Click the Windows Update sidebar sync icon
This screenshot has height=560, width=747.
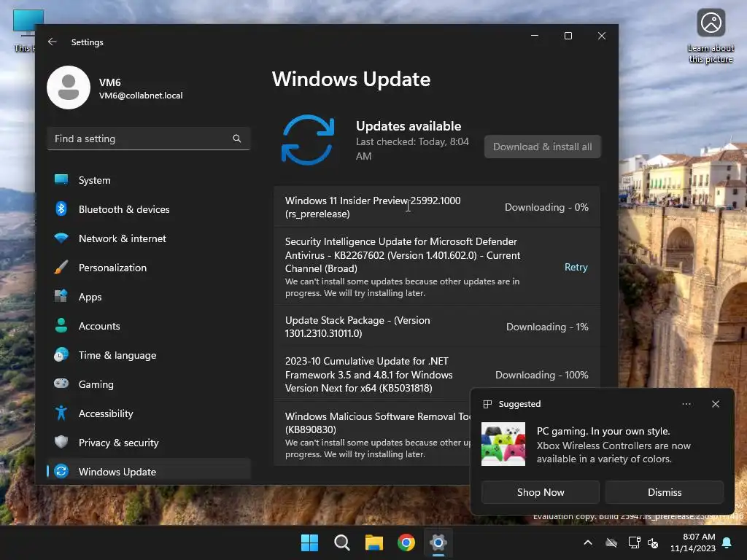click(x=61, y=471)
